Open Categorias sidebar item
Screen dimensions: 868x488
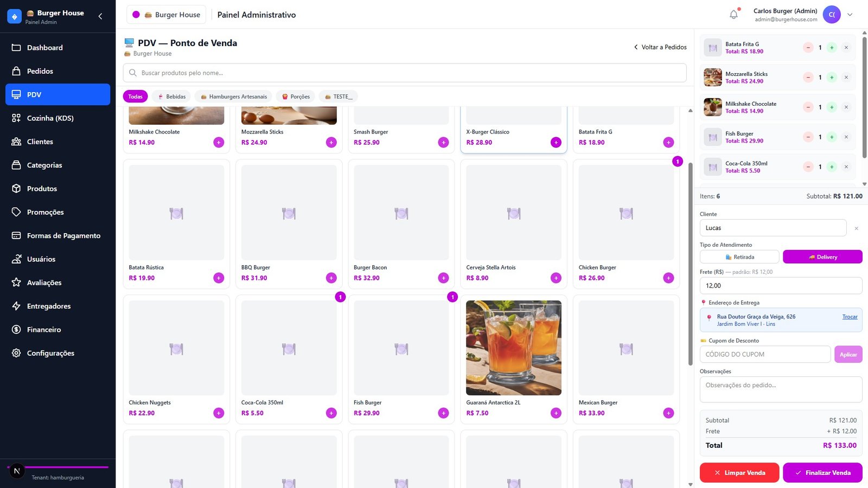coord(58,165)
